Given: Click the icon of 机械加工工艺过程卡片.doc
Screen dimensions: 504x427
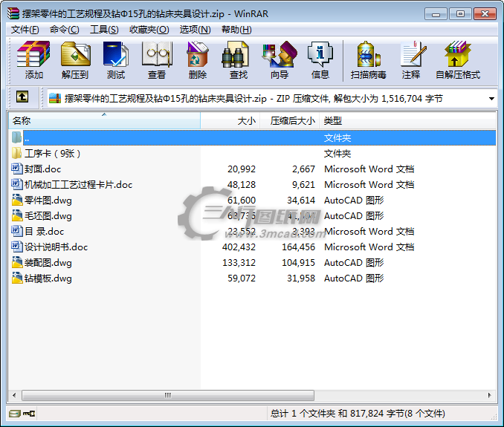Looking at the screenshot, I should [x=16, y=184].
